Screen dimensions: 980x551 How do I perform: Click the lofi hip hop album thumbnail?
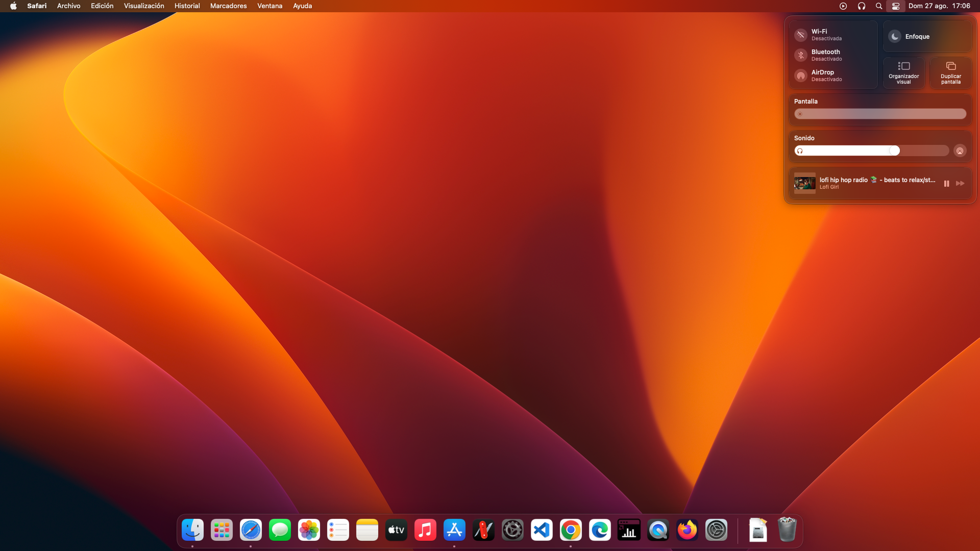[804, 183]
